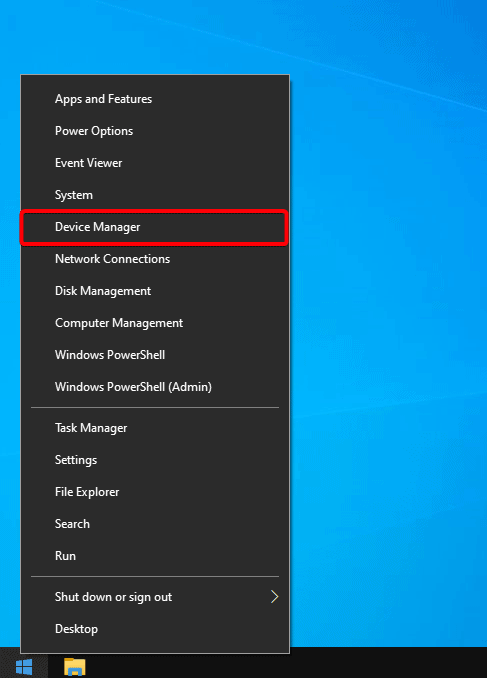Open Computer Management
This screenshot has height=678, width=487.
(x=155, y=323)
